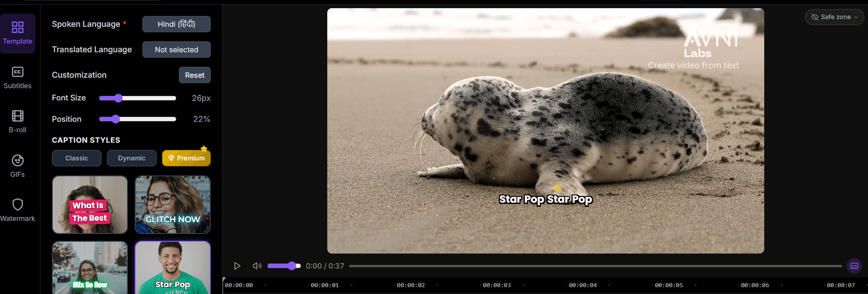Select the Star Pop caption style
The image size is (868, 294).
[173, 268]
